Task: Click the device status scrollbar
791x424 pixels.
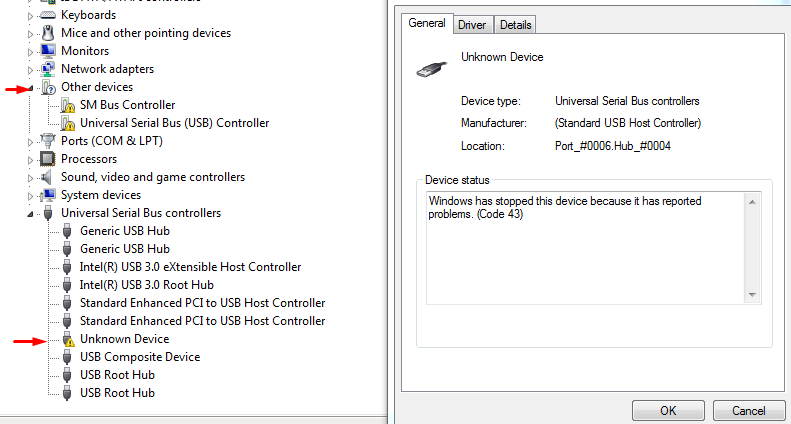Action: coord(755,247)
